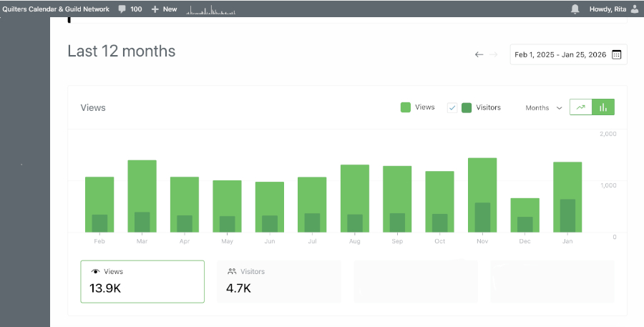The image size is (644, 327).
Task: Click the Views legend color swatch
Action: (x=406, y=107)
